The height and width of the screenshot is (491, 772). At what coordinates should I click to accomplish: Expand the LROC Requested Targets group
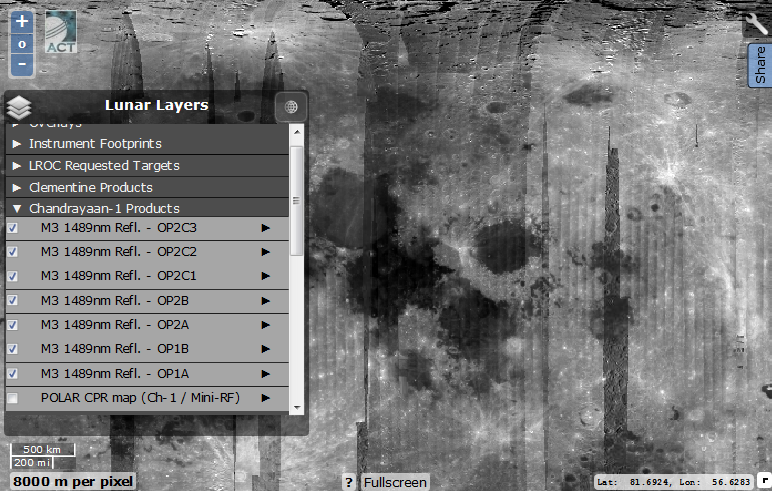tap(17, 165)
